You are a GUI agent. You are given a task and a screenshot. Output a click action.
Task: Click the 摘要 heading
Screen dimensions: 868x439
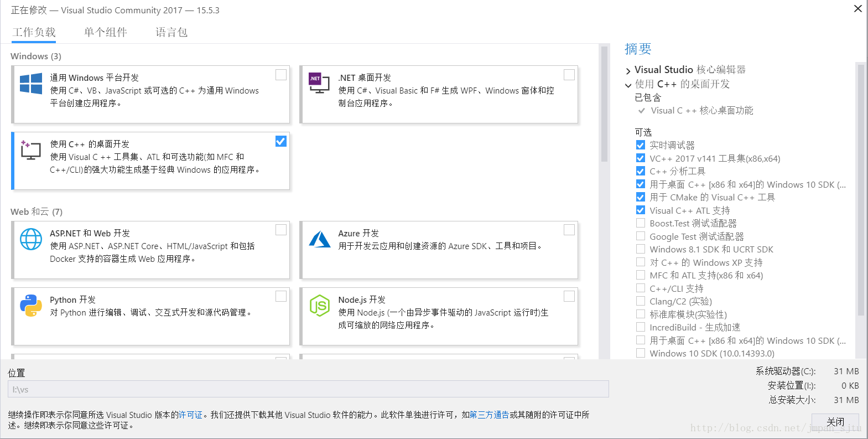638,49
